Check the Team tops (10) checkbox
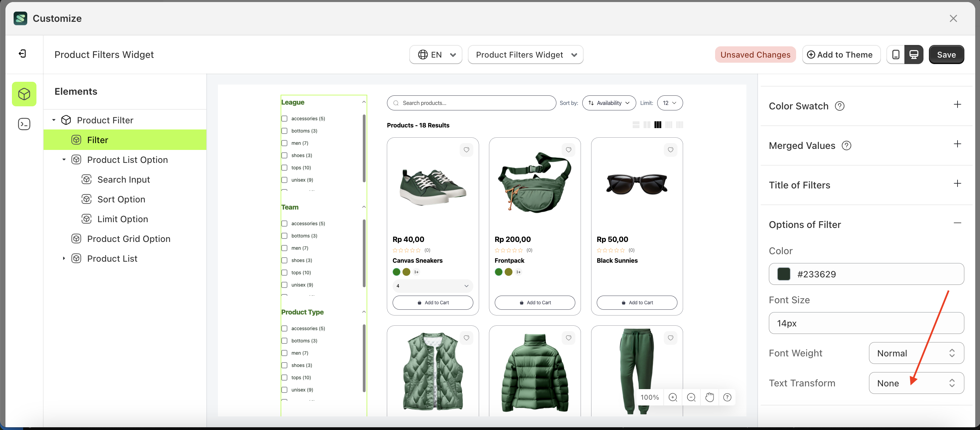Viewport: 980px width, 430px height. pos(284,273)
